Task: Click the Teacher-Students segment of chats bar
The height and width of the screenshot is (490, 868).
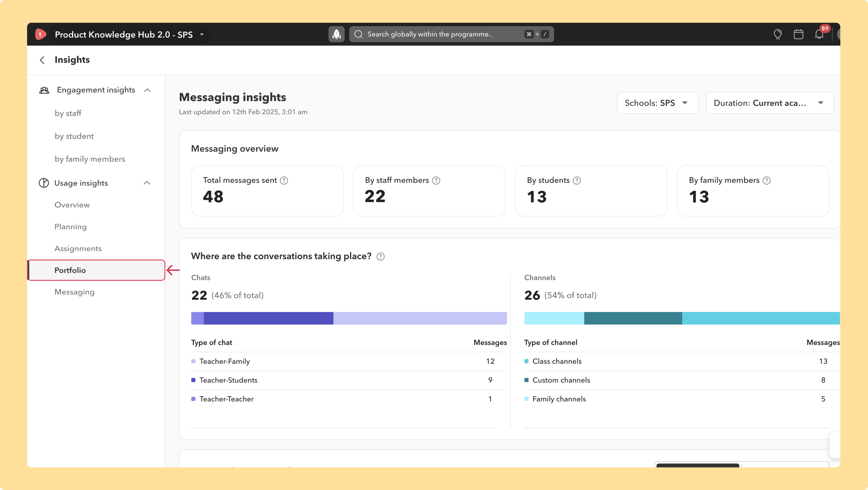Action: [269, 318]
